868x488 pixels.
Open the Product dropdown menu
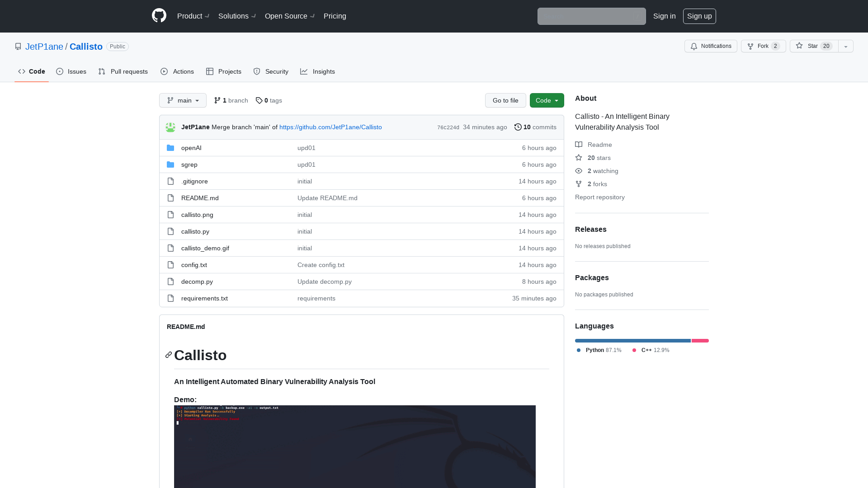pos(193,16)
